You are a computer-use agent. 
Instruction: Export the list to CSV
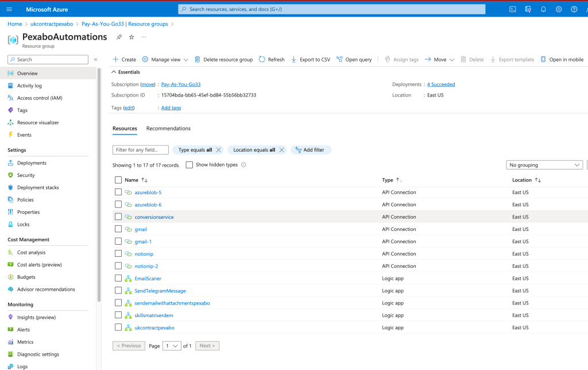coord(311,59)
